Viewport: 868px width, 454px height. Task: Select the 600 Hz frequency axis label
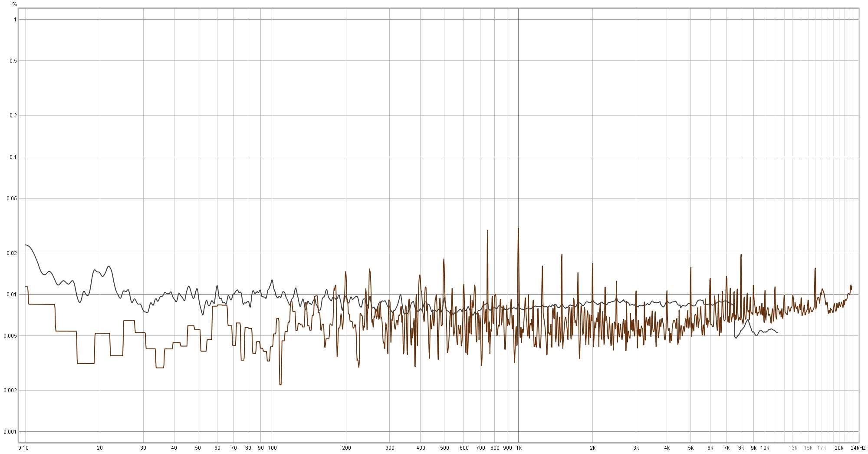tap(464, 448)
